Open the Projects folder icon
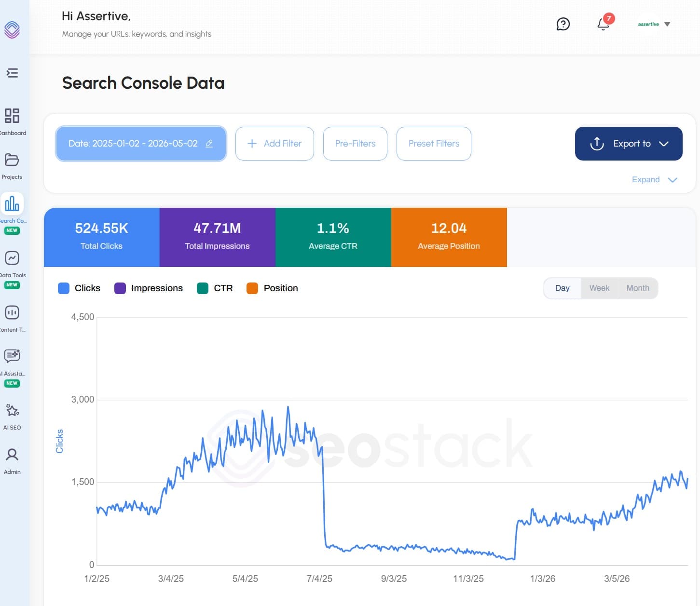 12,160
